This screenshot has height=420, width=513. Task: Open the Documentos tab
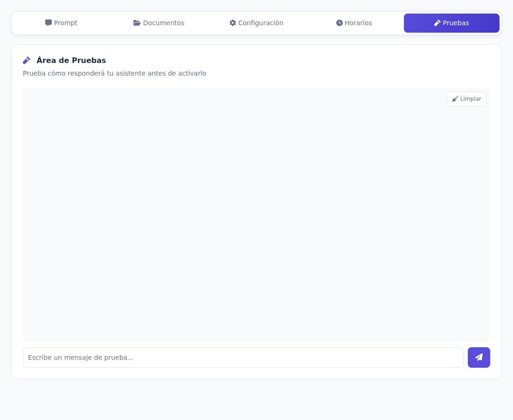point(159,23)
